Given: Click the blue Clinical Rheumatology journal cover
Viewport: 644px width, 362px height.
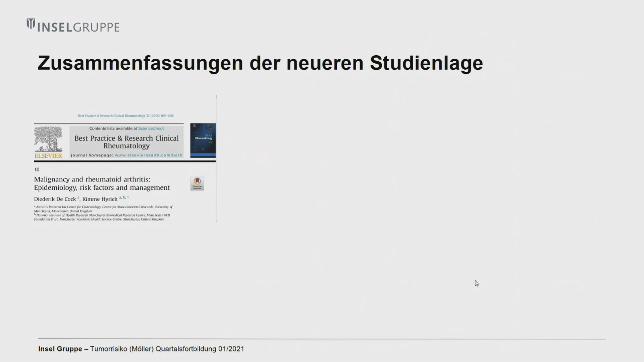Looking at the screenshot, I should (203, 140).
